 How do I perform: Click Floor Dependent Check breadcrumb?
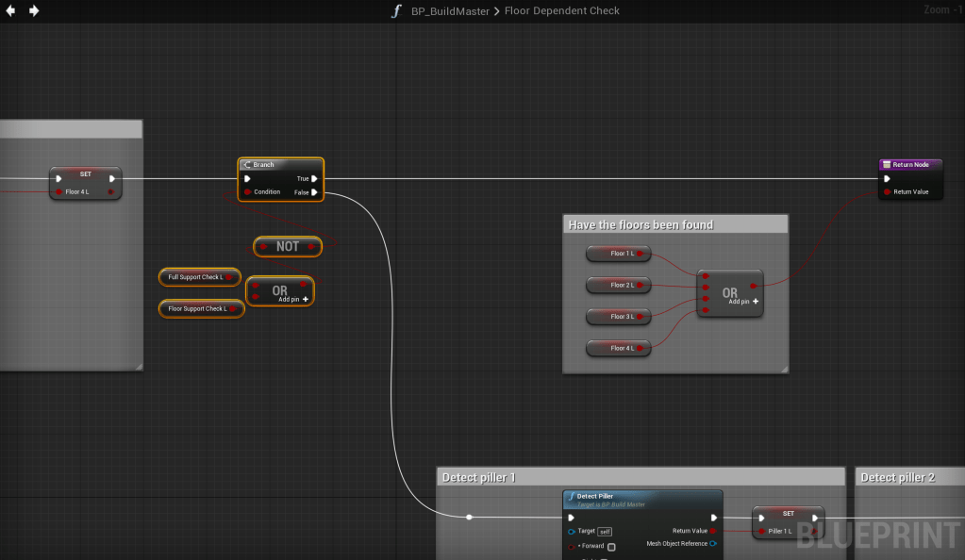[562, 11]
